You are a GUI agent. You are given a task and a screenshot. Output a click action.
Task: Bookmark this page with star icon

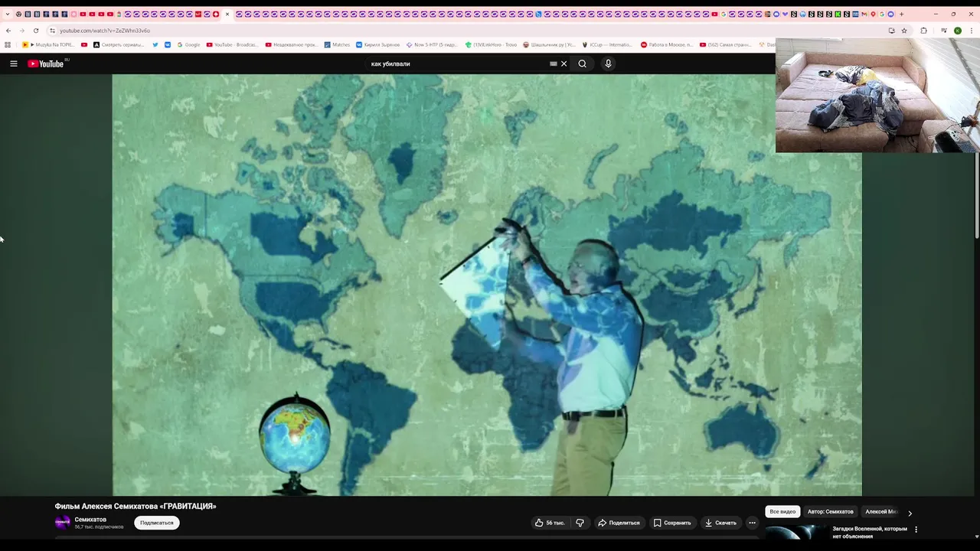pos(904,31)
